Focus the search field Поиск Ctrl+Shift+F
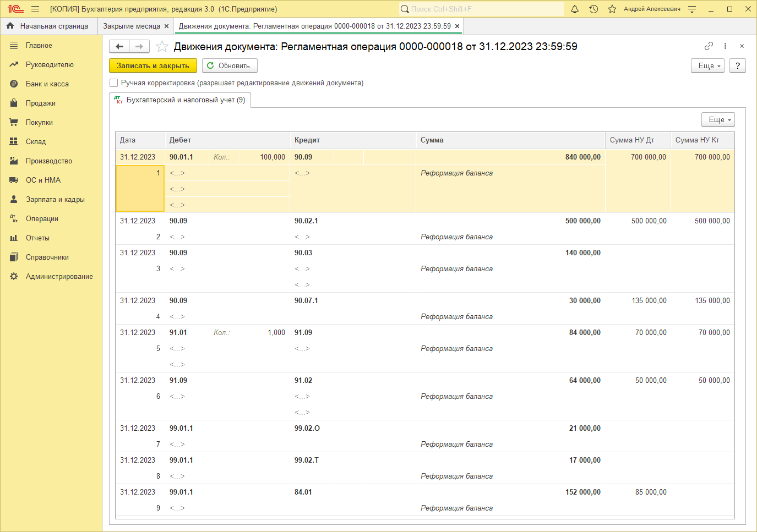 click(x=482, y=9)
